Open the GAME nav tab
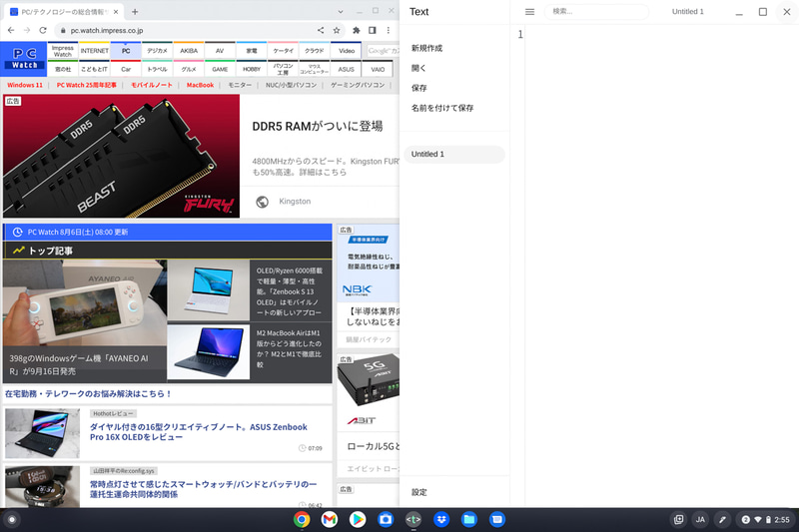 coord(220,69)
